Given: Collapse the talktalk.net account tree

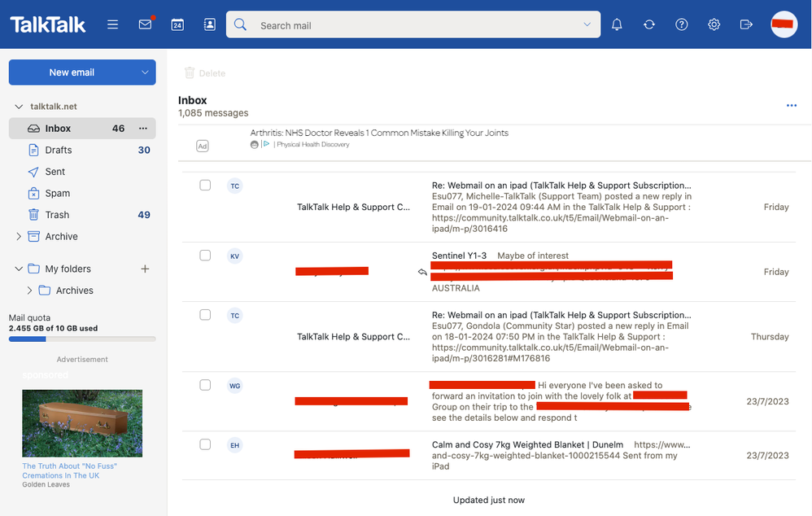Looking at the screenshot, I should (19, 106).
